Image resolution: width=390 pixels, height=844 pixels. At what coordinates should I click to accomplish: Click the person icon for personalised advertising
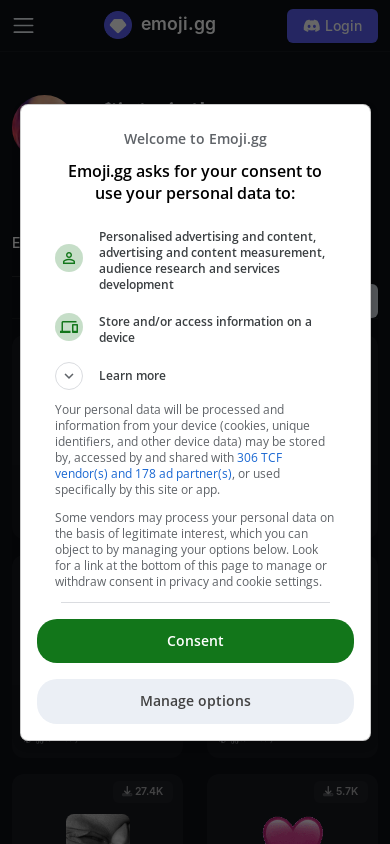69,258
